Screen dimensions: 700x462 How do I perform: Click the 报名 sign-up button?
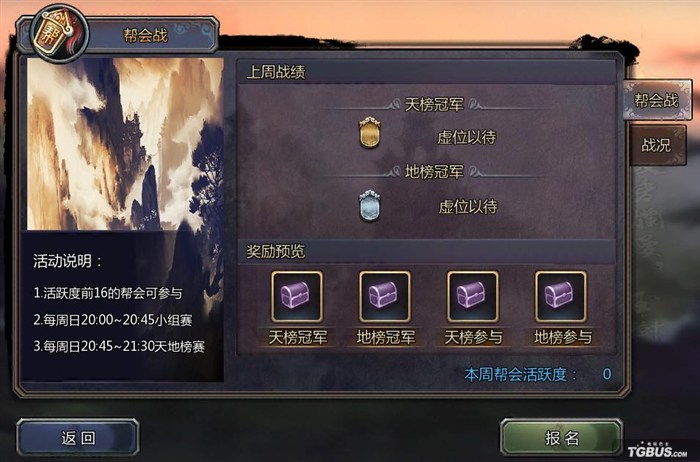coord(561,438)
